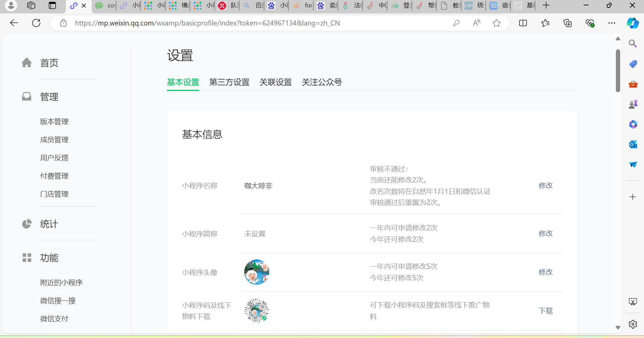Image resolution: width=644 pixels, height=338 pixels.
Task: Switch to the 第三方设置 tab
Action: click(x=229, y=82)
